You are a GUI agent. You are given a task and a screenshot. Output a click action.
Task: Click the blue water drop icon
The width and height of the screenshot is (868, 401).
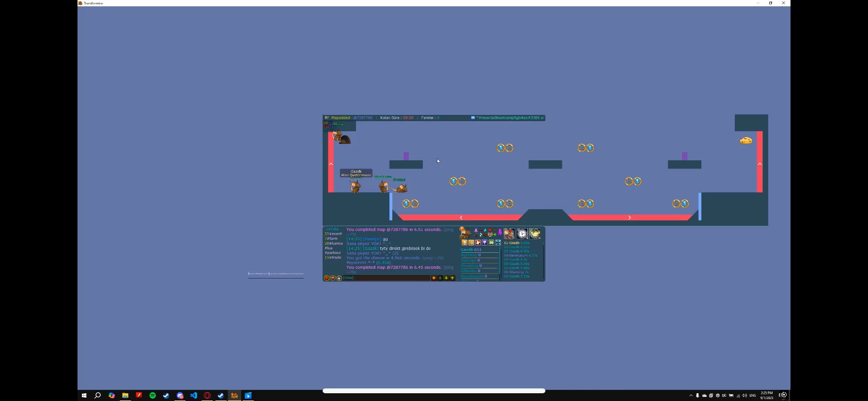pyautogui.click(x=485, y=231)
